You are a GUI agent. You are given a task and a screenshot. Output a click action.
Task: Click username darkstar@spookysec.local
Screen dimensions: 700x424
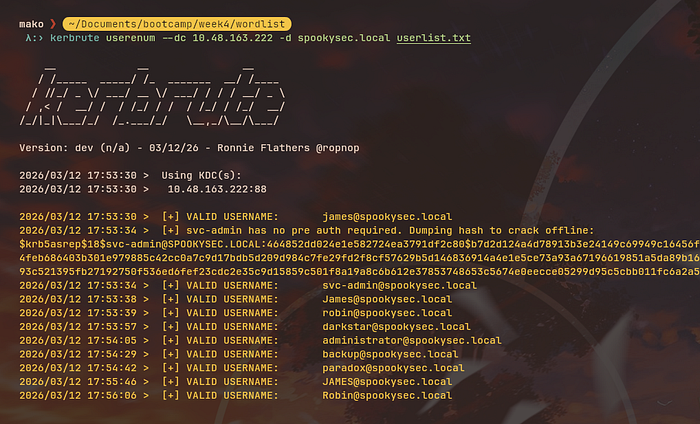(396, 327)
